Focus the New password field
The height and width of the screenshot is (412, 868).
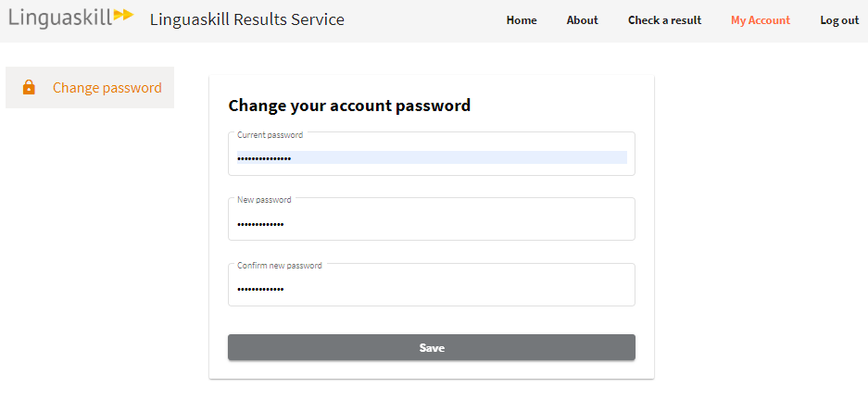(432, 219)
